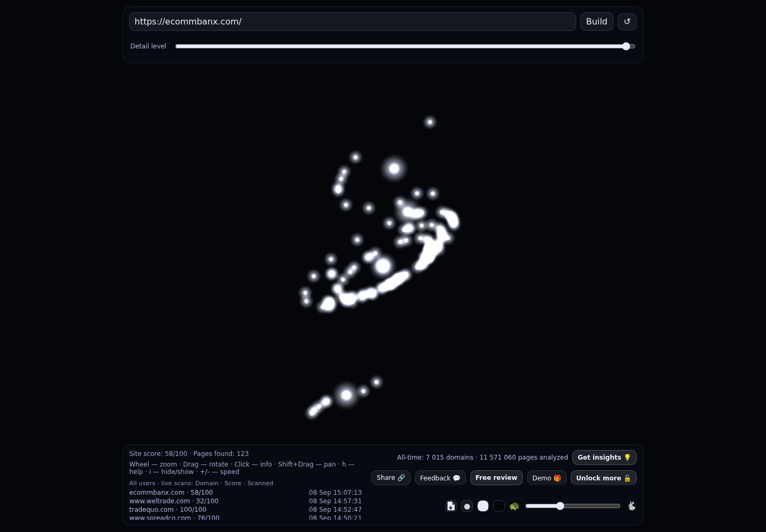
Task: Select the black color swatch
Action: click(x=499, y=506)
